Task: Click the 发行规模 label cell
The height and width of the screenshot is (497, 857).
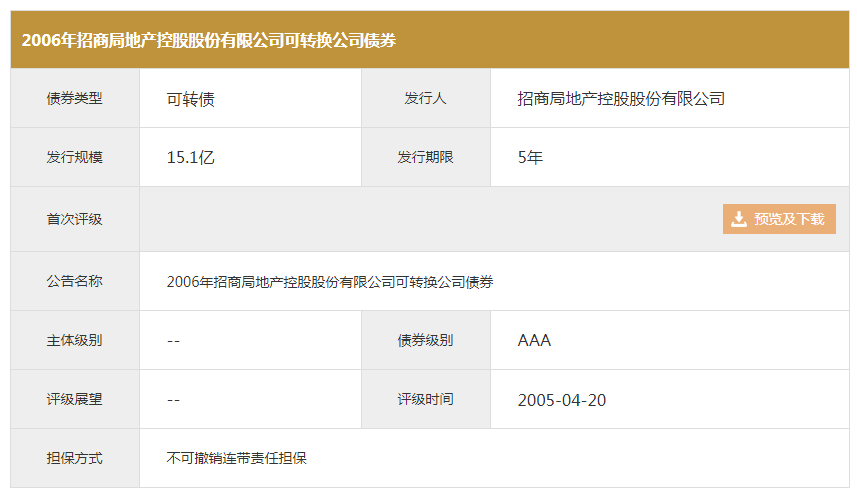Action: pyautogui.click(x=75, y=158)
